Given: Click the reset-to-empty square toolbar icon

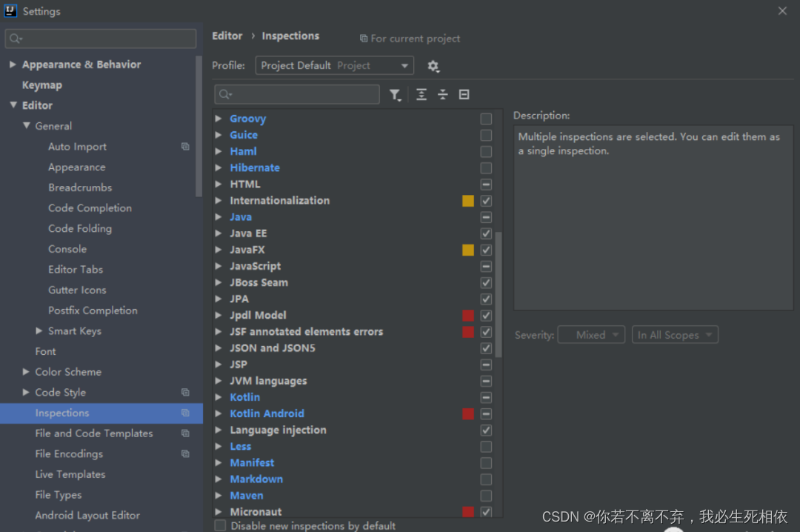Looking at the screenshot, I should point(464,94).
